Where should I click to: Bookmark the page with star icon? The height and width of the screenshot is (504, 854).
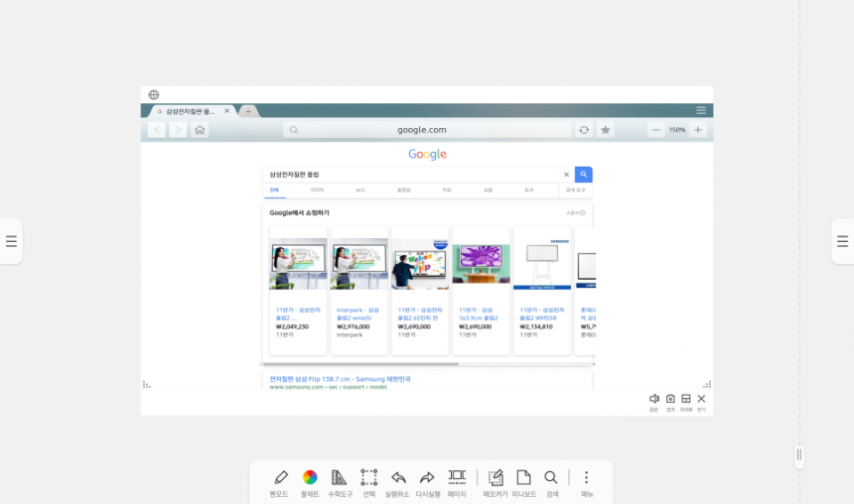coord(605,130)
